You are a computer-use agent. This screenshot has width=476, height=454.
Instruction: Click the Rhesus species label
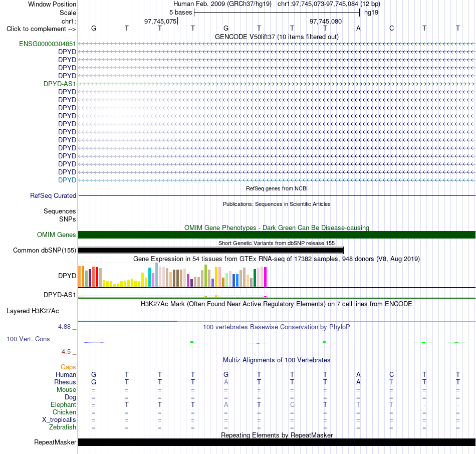[65, 382]
